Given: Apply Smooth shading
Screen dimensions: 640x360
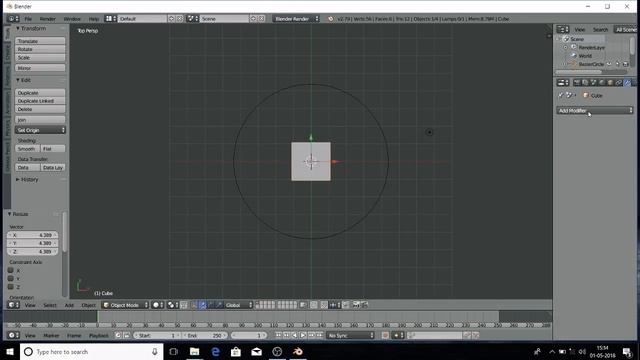Looking at the screenshot, I should 27,149.
